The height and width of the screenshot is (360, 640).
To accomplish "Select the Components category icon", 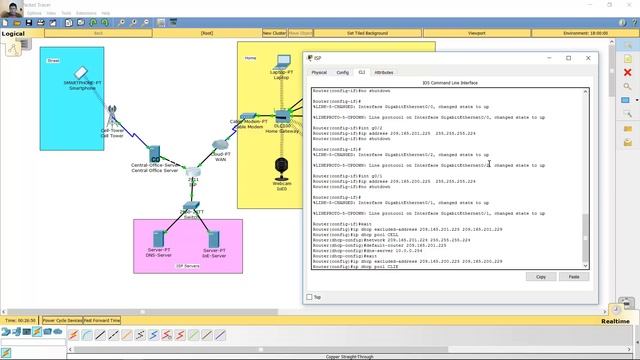I will tap(27, 332).
